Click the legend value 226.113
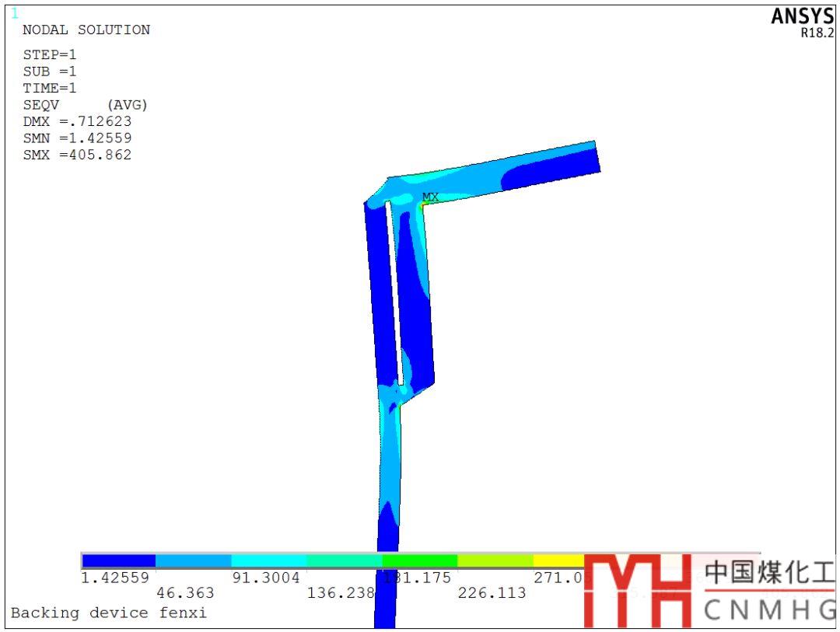The image size is (840, 632). point(492,593)
